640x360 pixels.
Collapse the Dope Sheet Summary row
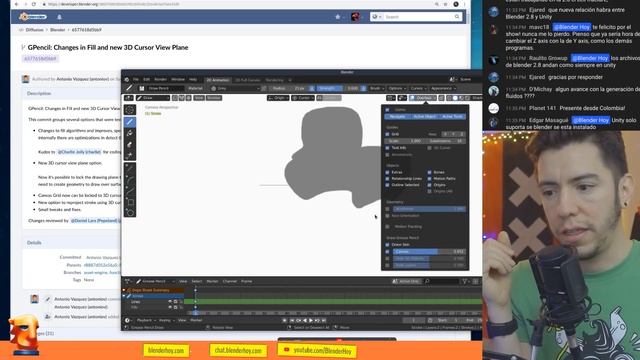[124, 290]
